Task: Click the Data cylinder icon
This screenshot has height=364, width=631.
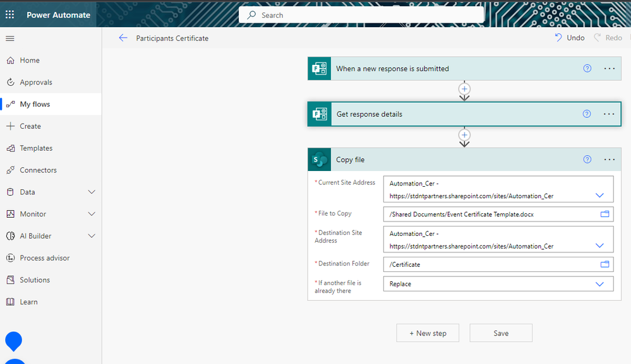Action: [x=11, y=192]
